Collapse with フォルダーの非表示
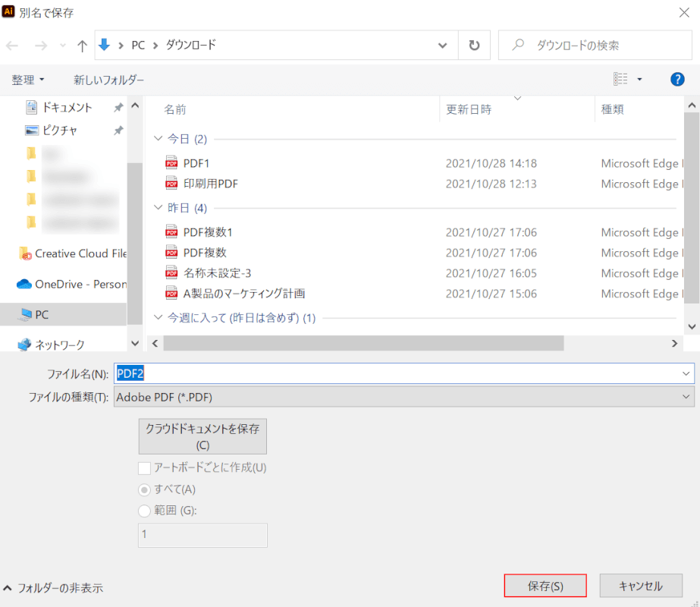The image size is (700, 607). [54, 588]
